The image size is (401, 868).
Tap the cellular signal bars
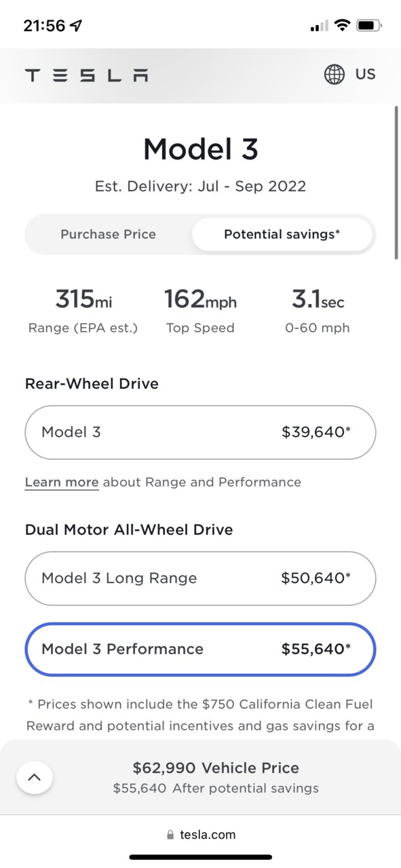pyautogui.click(x=320, y=26)
